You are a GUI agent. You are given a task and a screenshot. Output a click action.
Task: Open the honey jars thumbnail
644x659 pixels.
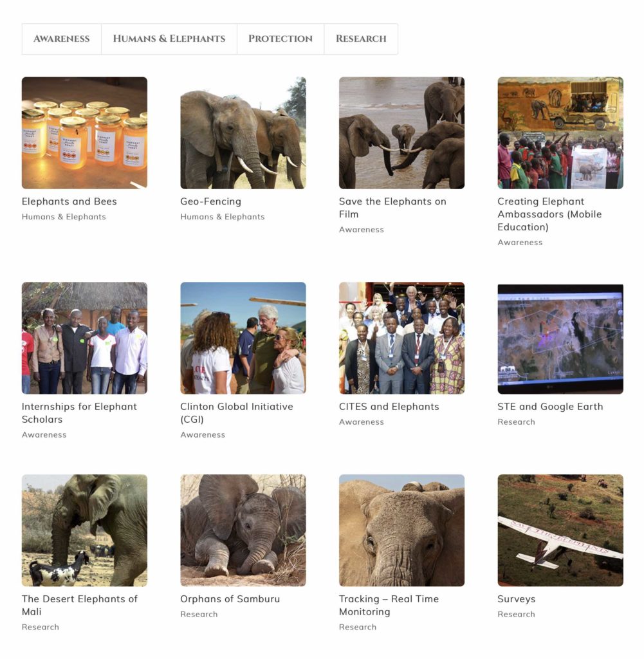pos(84,133)
